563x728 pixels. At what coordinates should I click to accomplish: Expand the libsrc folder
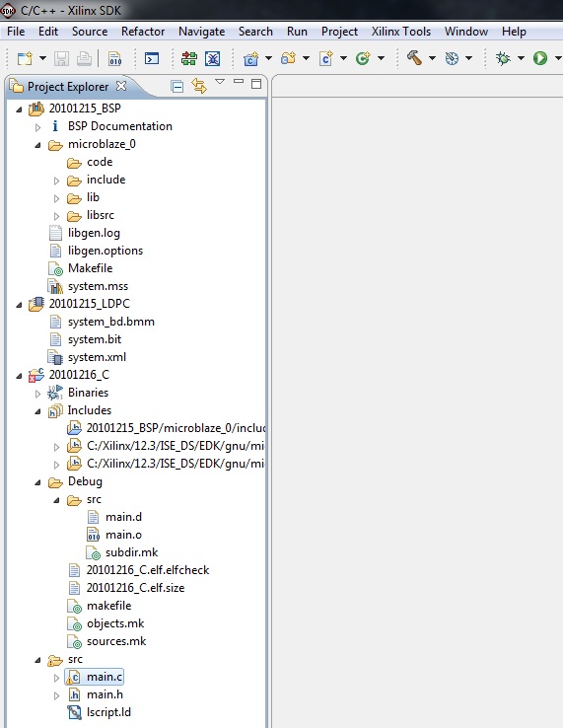56,216
